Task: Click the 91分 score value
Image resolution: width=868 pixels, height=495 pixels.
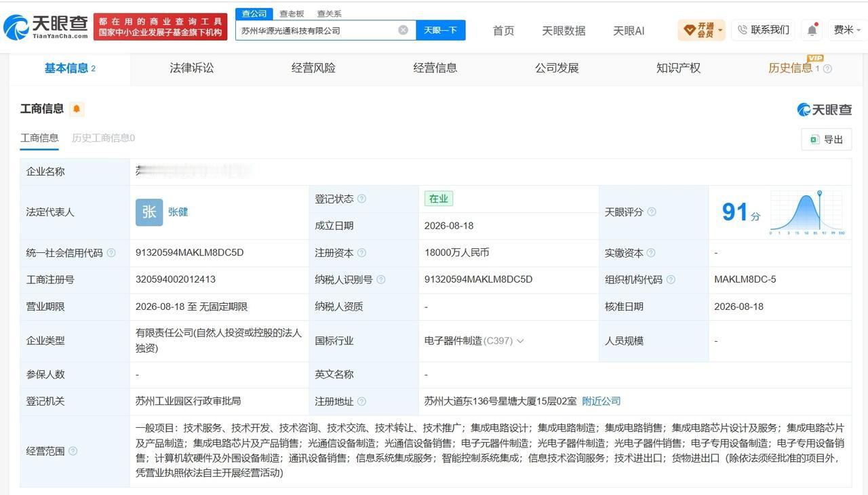Action: click(741, 212)
